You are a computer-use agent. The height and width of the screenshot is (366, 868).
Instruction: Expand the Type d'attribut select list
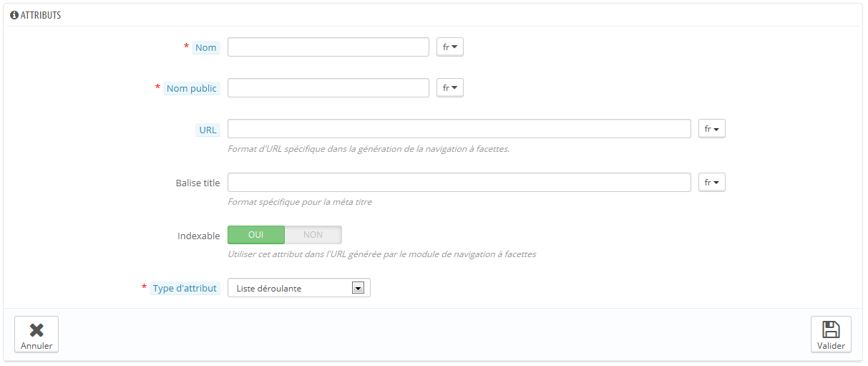click(299, 288)
